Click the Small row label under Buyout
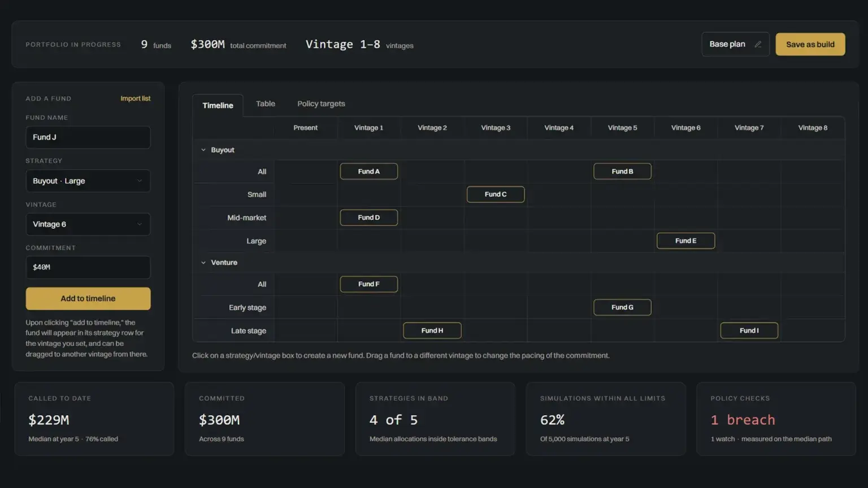This screenshot has height=488, width=868. click(257, 194)
